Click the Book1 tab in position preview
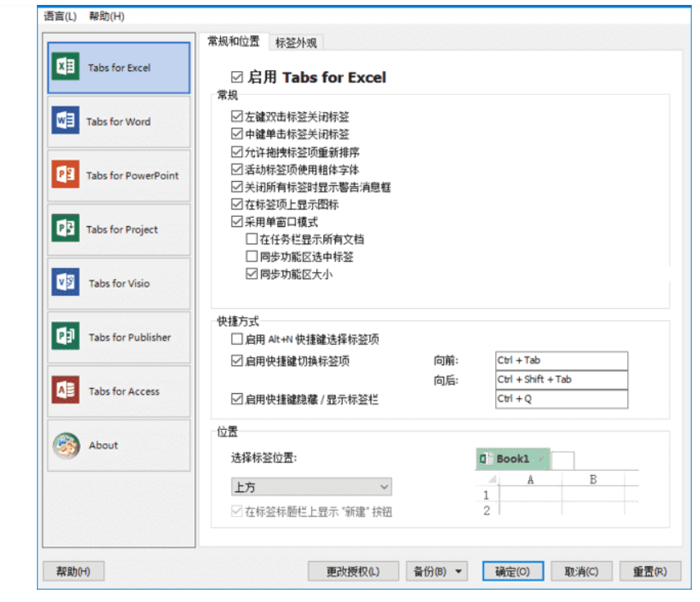The width and height of the screenshot is (700, 602). tap(513, 459)
